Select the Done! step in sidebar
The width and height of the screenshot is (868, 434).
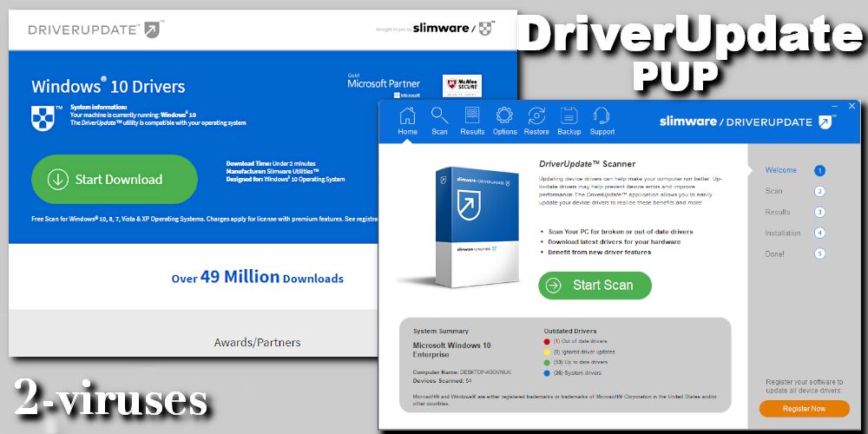[x=774, y=254]
